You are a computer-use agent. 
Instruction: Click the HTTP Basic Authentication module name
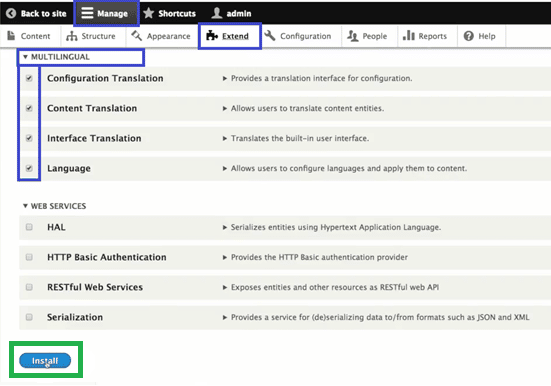pyautogui.click(x=107, y=257)
